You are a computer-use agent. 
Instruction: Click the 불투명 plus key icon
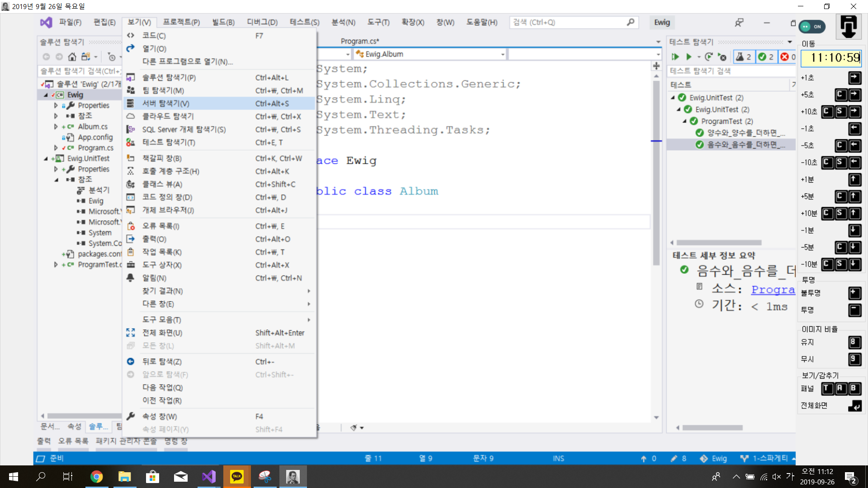[x=854, y=293]
